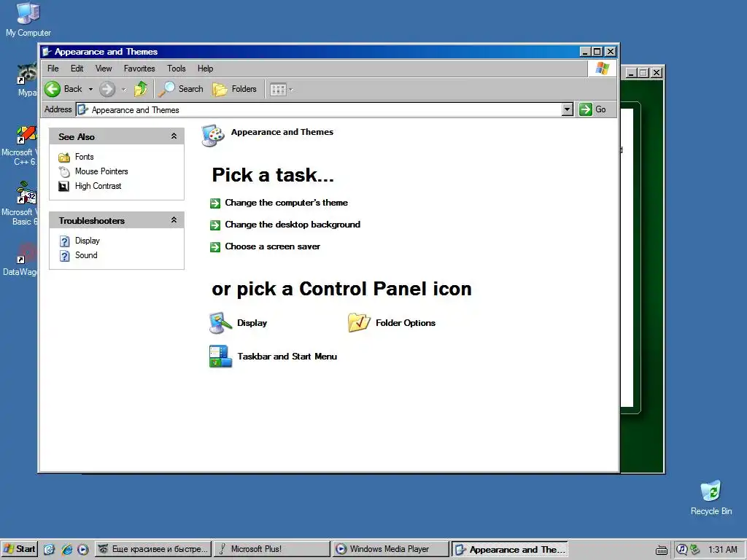This screenshot has width=747, height=560.
Task: Collapse the Troubleshooters panel
Action: click(x=174, y=220)
